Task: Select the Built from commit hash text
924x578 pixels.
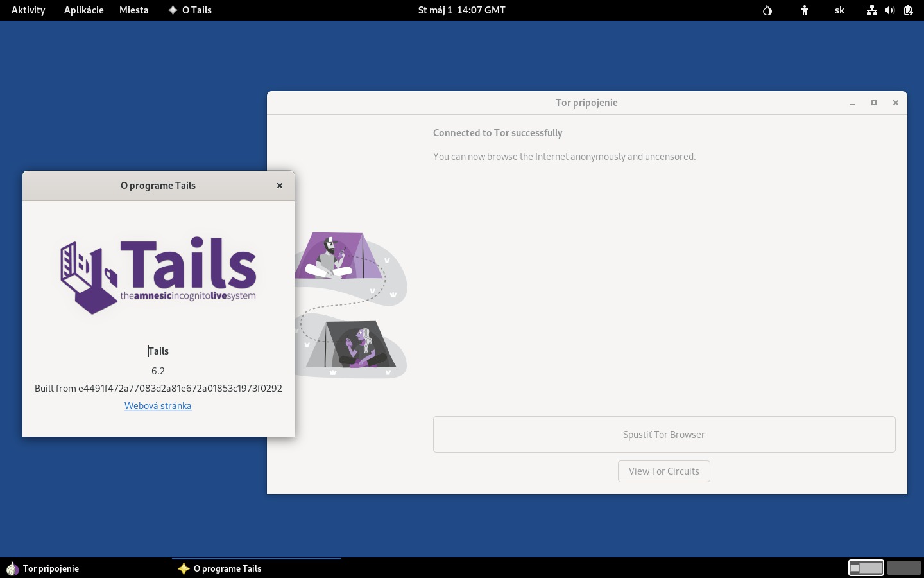Action: click(158, 389)
